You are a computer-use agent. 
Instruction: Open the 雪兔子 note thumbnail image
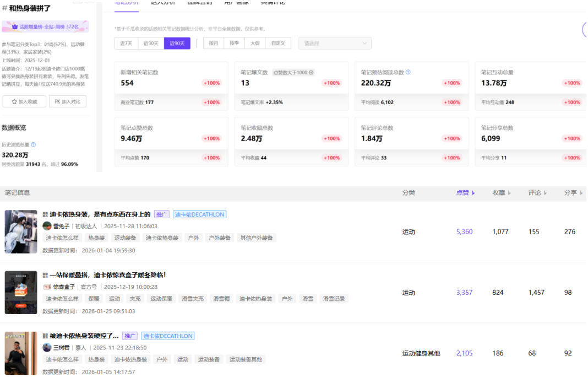click(x=21, y=231)
